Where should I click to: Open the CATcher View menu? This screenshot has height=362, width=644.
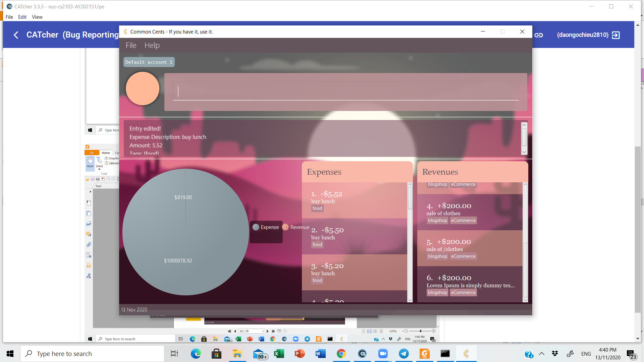coord(37,17)
